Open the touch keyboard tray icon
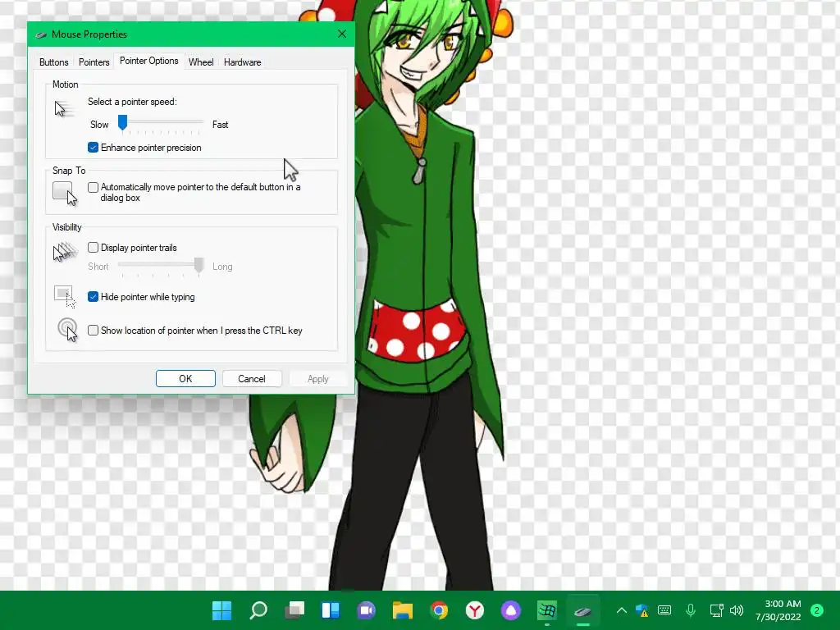This screenshot has width=840, height=630. (x=664, y=610)
